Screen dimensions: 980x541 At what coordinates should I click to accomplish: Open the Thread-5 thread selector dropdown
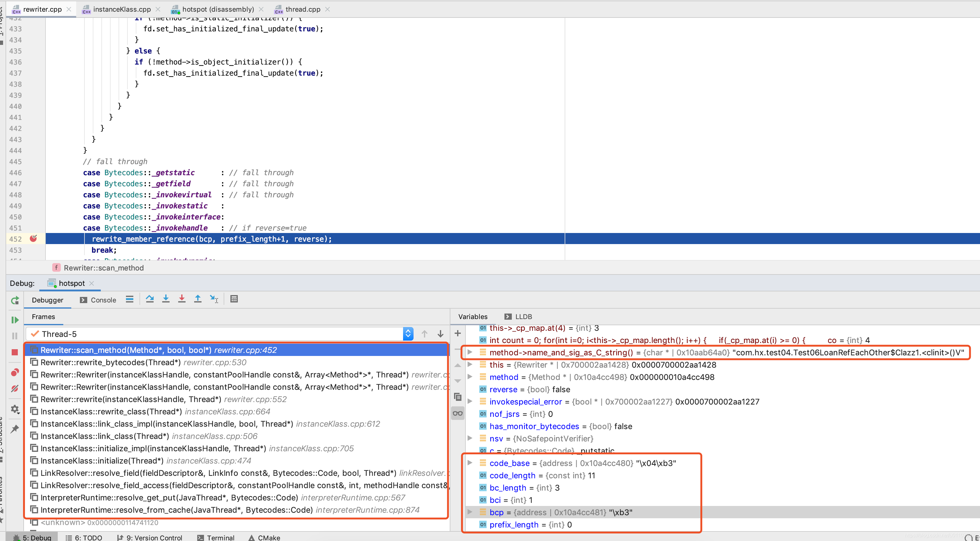[408, 334]
